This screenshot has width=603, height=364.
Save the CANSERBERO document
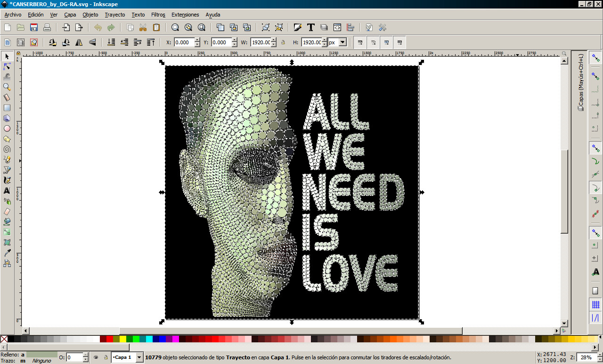pyautogui.click(x=33, y=27)
